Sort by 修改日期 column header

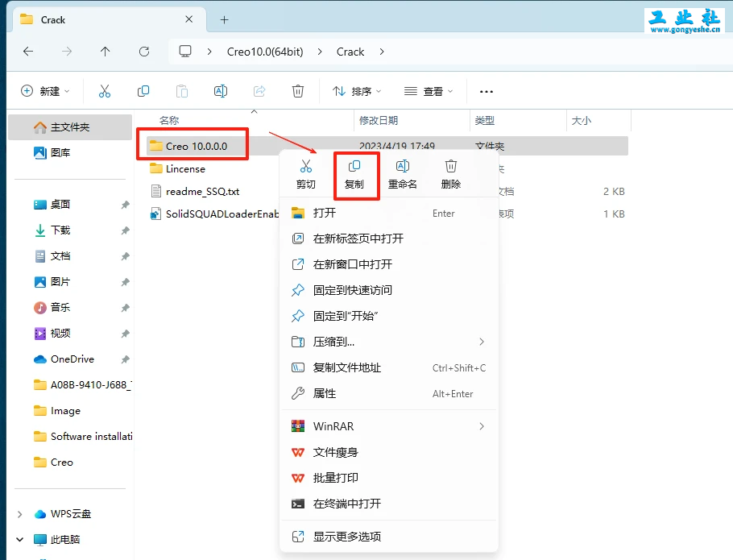[x=379, y=121]
